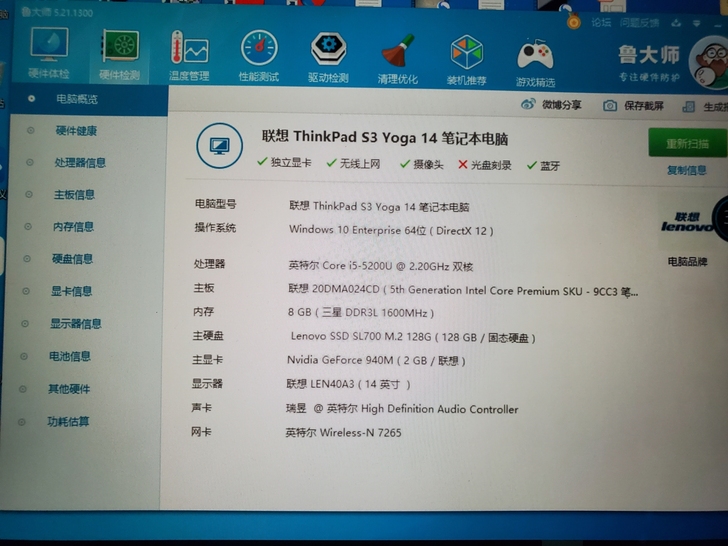Click the dropdown menu arrow in title bar
Viewport: 728px width, 546px height.
[696, 23]
